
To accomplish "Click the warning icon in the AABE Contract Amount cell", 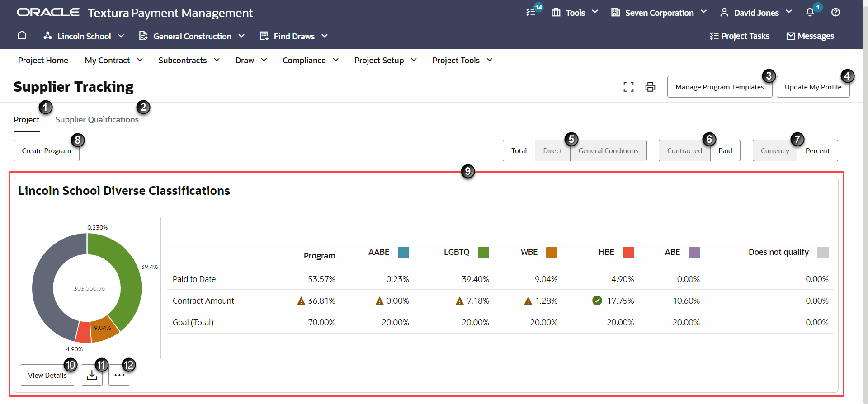I will pyautogui.click(x=380, y=301).
